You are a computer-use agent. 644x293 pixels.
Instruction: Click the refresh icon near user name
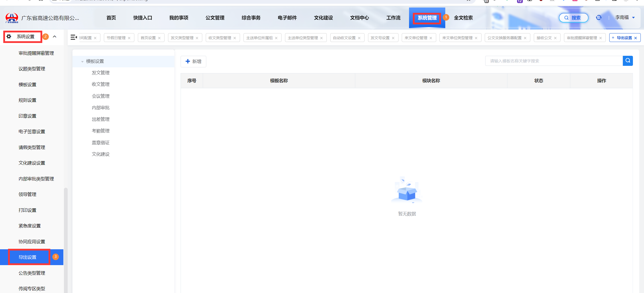599,18
